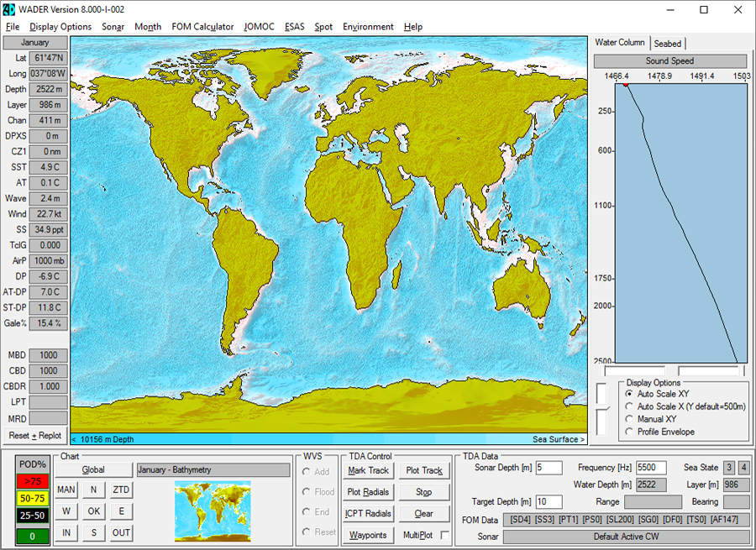
Task: Click the WADER application icon in title bar
Action: click(x=8, y=9)
